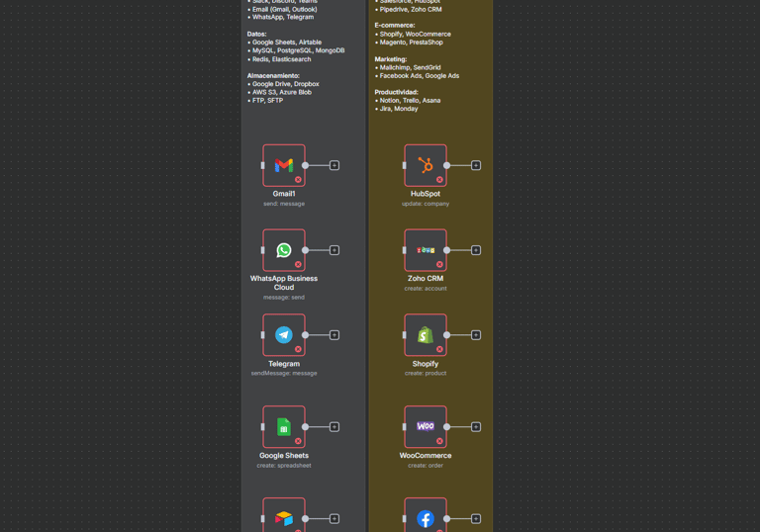
Task: Select the Zoho CRM node
Action: click(426, 250)
